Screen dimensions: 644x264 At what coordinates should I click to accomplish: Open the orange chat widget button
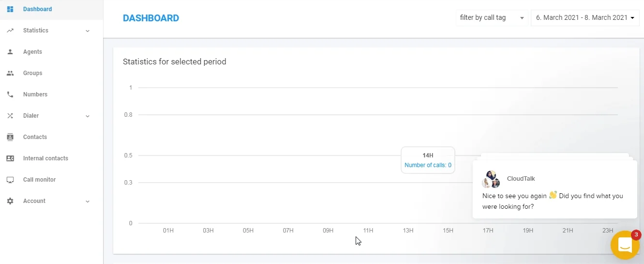click(x=625, y=245)
